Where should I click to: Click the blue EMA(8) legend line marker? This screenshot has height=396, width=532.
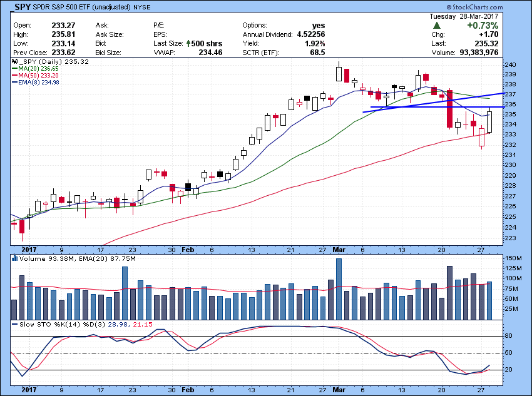pos(14,82)
